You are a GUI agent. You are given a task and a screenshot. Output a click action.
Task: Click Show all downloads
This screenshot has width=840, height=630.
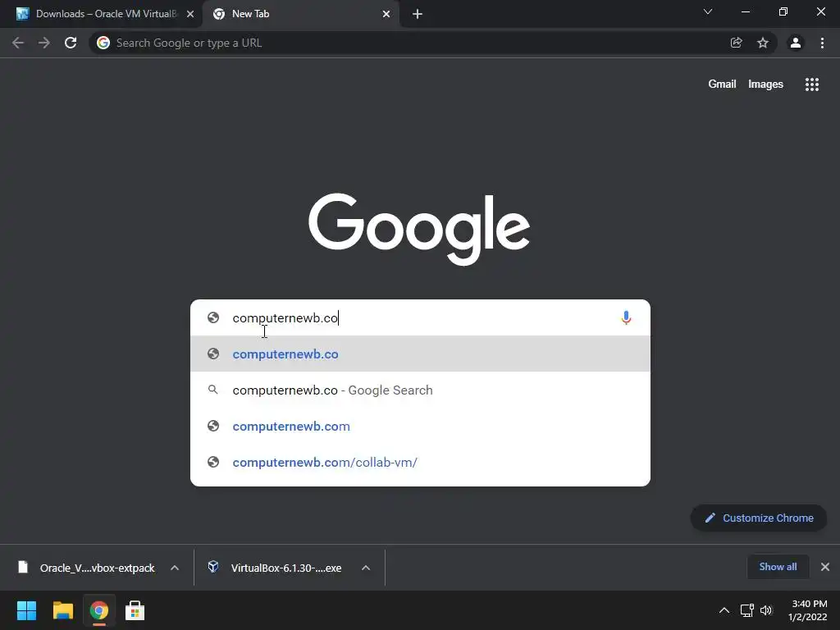pos(778,567)
